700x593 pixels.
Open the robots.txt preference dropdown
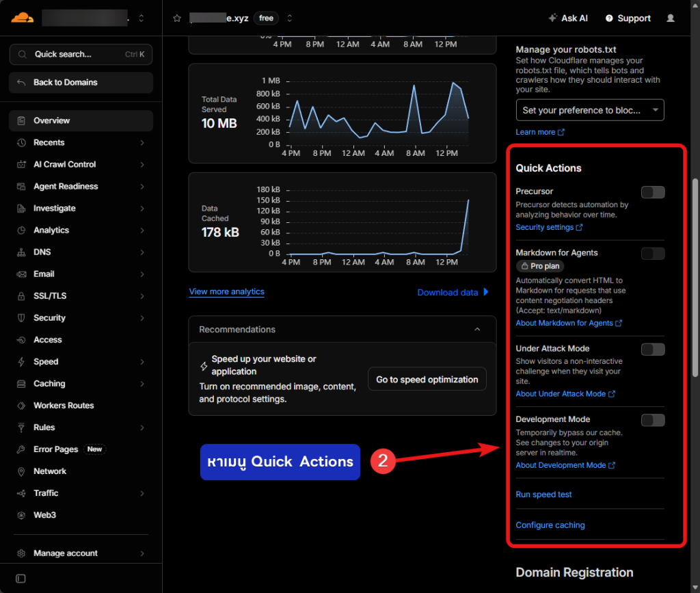pyautogui.click(x=590, y=110)
